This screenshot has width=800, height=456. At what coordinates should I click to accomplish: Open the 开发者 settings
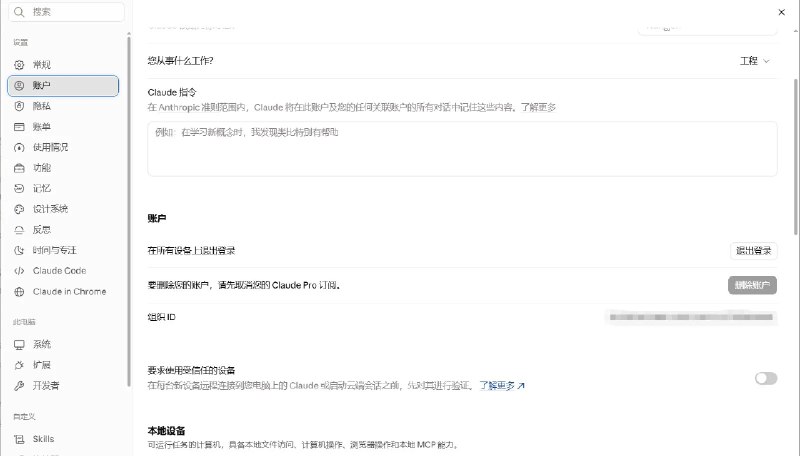tap(63, 386)
